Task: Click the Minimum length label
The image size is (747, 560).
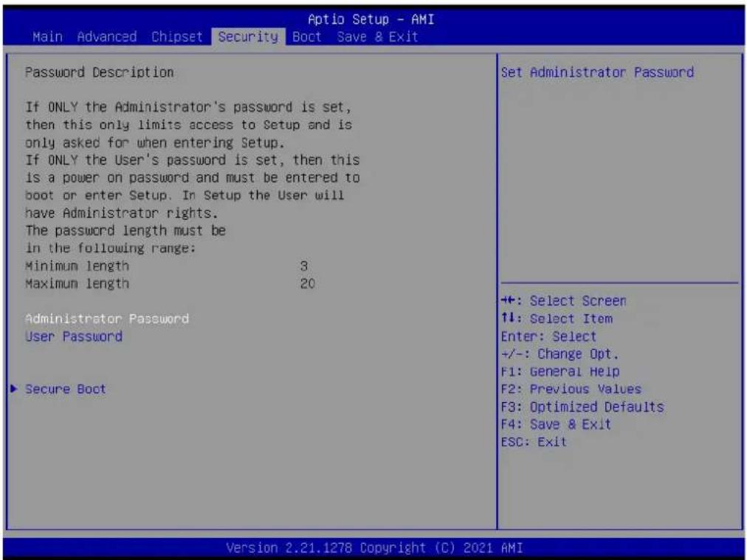Action: tap(77, 266)
